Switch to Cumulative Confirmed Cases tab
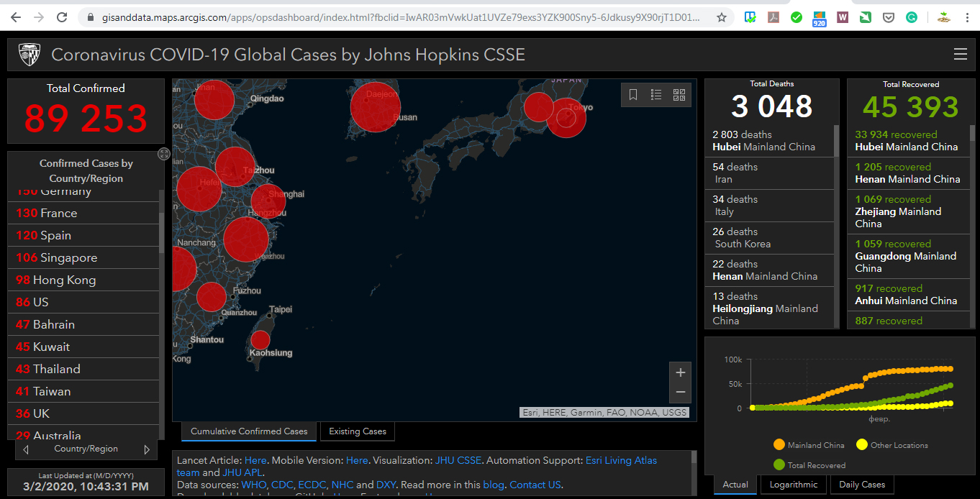Image resolution: width=980 pixels, height=499 pixels. (x=249, y=431)
